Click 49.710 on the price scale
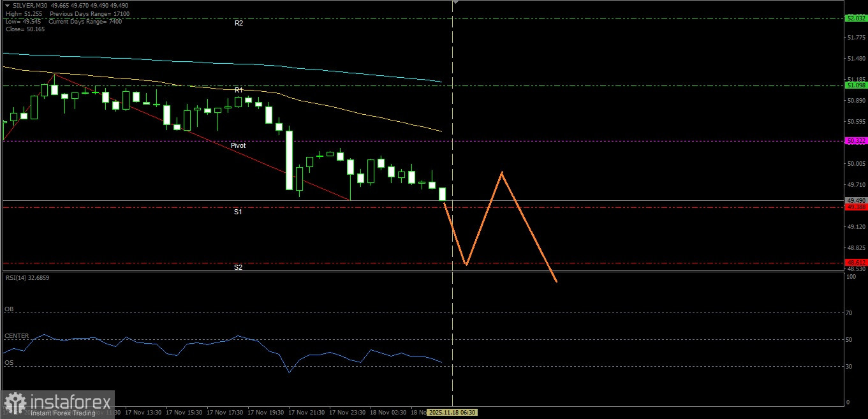Image resolution: width=868 pixels, height=419 pixels. pyautogui.click(x=855, y=185)
